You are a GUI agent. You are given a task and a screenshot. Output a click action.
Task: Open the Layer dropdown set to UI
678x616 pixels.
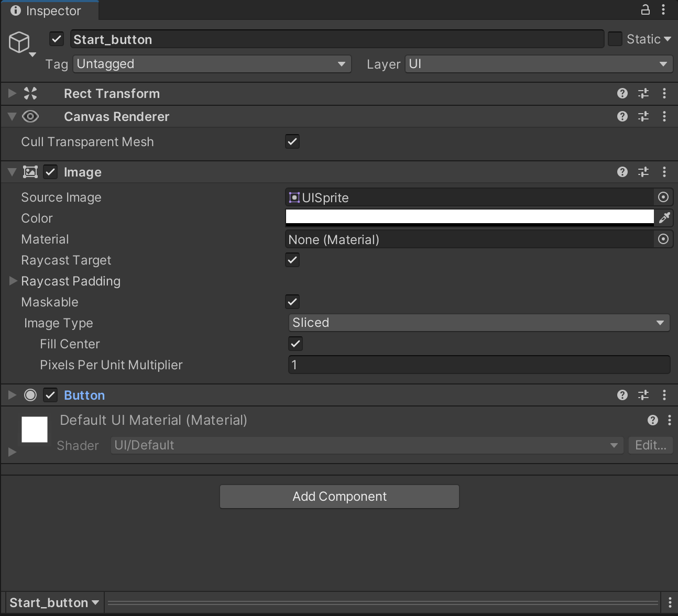pos(538,64)
